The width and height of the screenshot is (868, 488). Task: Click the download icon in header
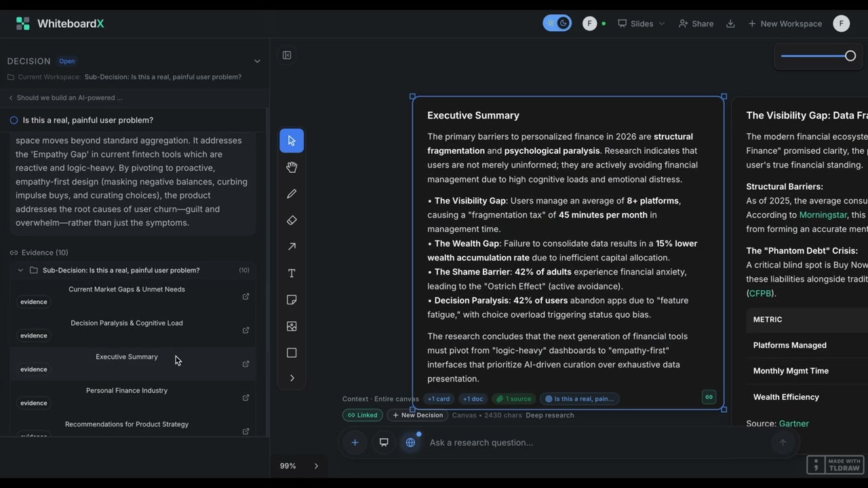(730, 24)
